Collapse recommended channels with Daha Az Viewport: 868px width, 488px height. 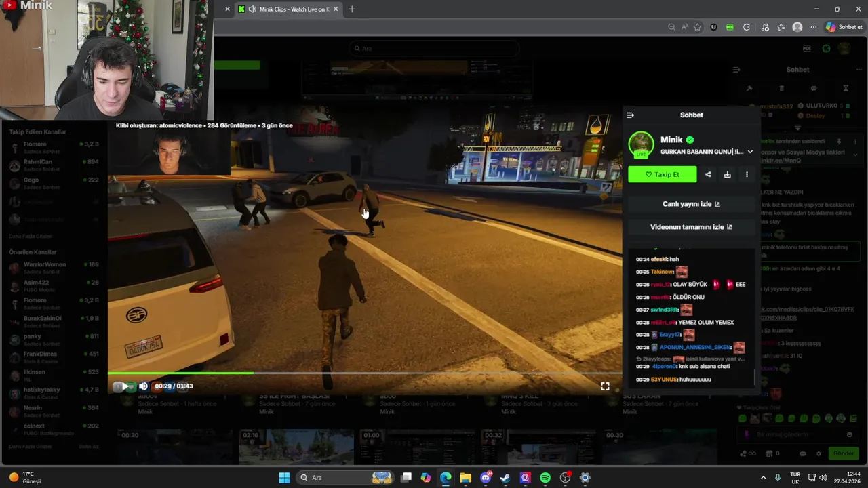[89, 447]
